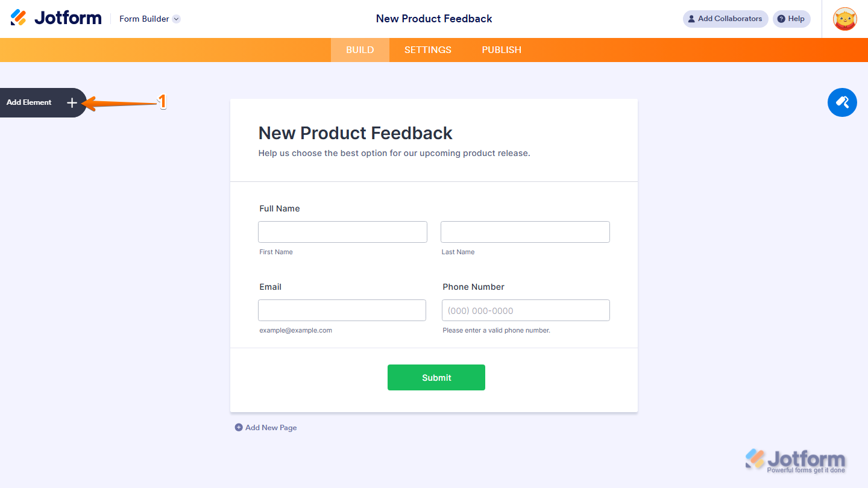The width and height of the screenshot is (868, 488).
Task: Click inside the First Name input field
Action: pyautogui.click(x=342, y=231)
